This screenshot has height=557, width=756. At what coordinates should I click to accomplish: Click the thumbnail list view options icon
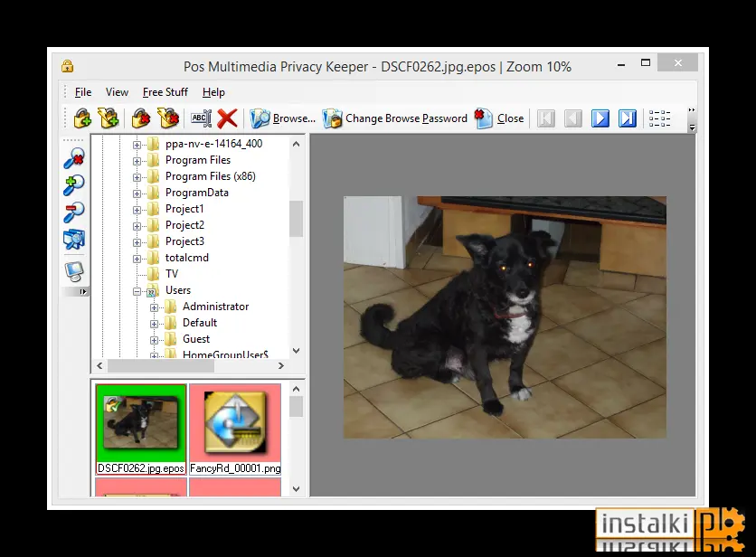pyautogui.click(x=659, y=118)
